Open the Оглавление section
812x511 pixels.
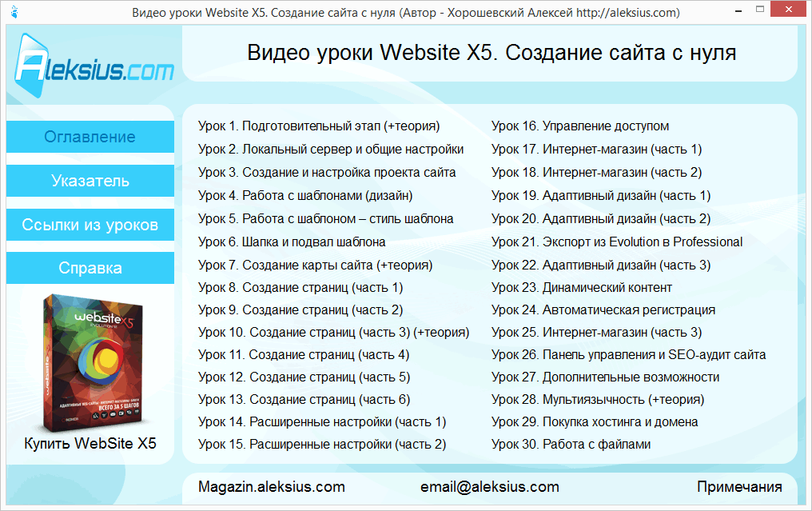(x=90, y=137)
